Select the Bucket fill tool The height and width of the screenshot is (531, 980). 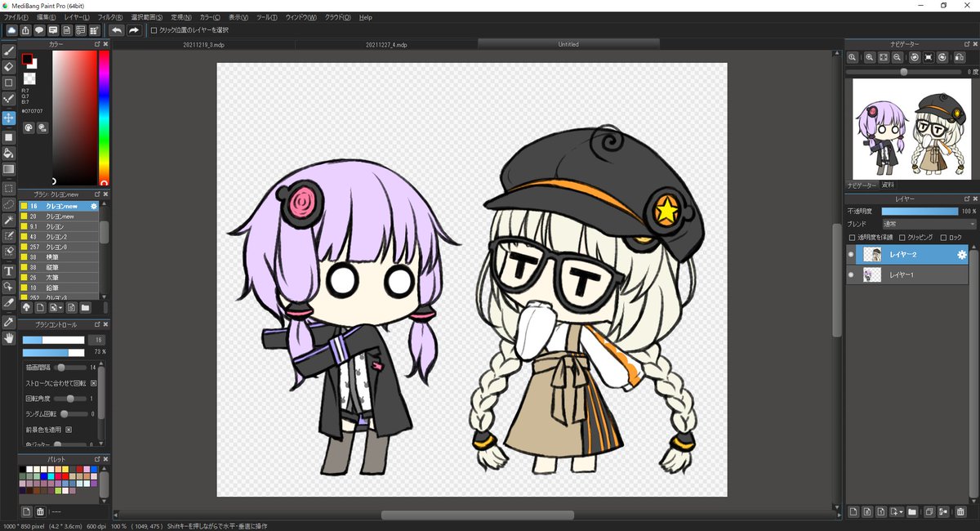[9, 153]
